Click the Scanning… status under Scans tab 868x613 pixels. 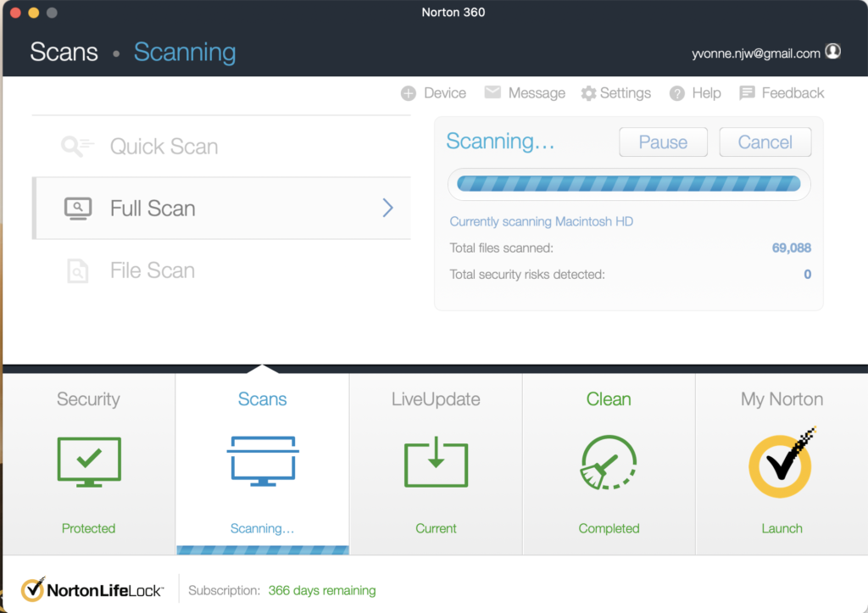[263, 528]
